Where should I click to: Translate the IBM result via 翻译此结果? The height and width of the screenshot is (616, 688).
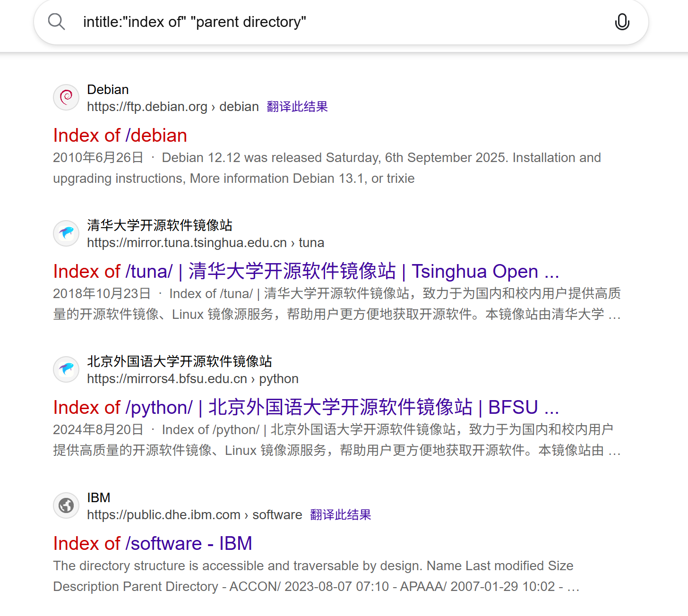point(341,515)
